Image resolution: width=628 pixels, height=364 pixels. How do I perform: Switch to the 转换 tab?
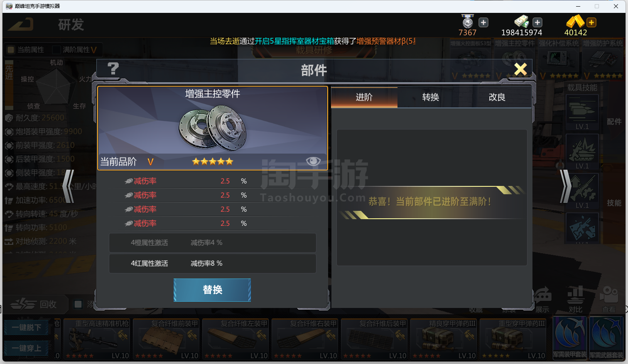[x=431, y=97]
